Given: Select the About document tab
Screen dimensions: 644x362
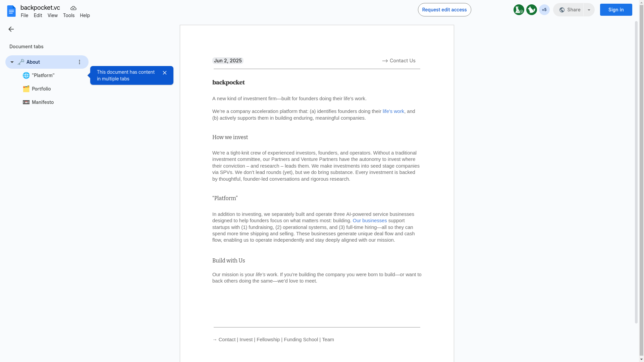Looking at the screenshot, I should (47, 62).
